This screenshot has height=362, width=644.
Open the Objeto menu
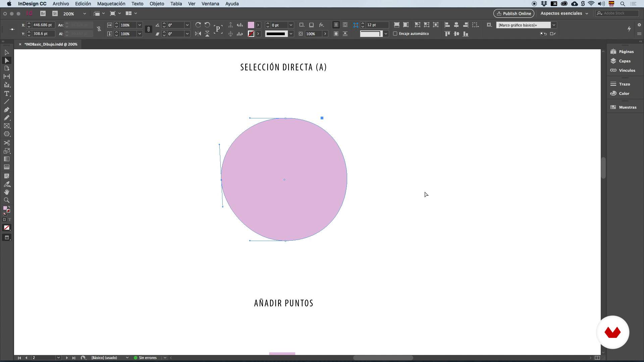coord(157,4)
